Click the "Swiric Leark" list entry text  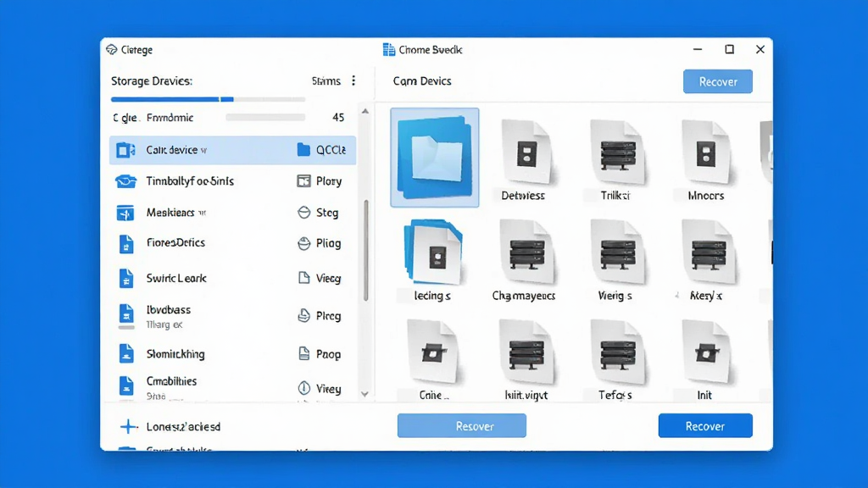[x=176, y=278]
